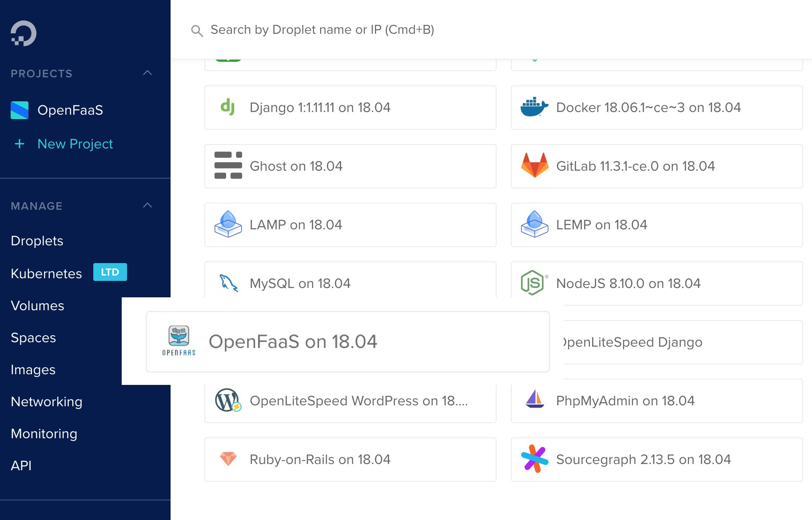Screen dimensions: 812x520
Task: Select Sourcegraph 2.13.5 on 18.04 image
Action: (657, 460)
